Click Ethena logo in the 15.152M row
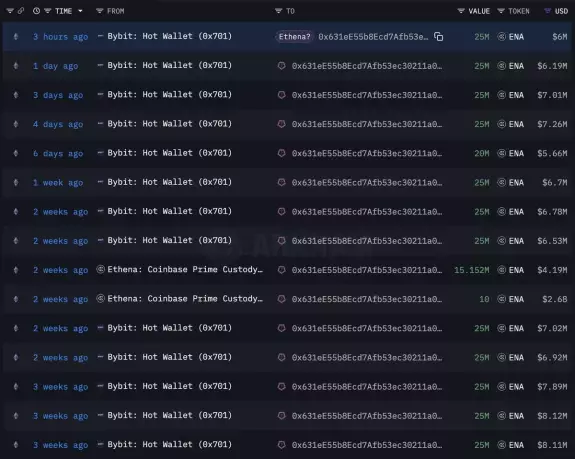575x459 pixels. tap(100, 269)
